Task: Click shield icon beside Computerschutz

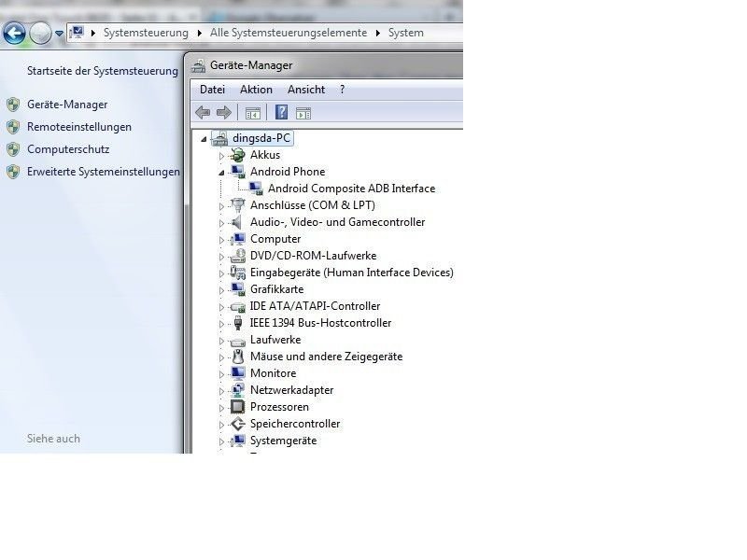Action: pos(13,149)
